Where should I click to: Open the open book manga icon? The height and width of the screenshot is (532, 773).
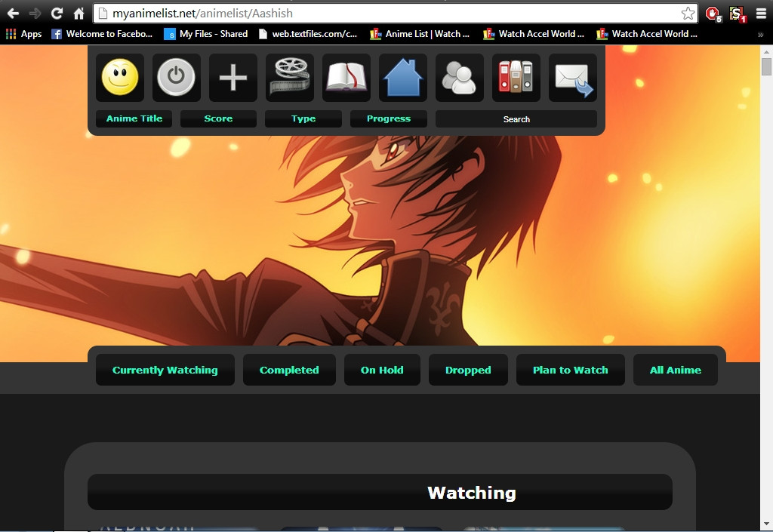(x=346, y=78)
